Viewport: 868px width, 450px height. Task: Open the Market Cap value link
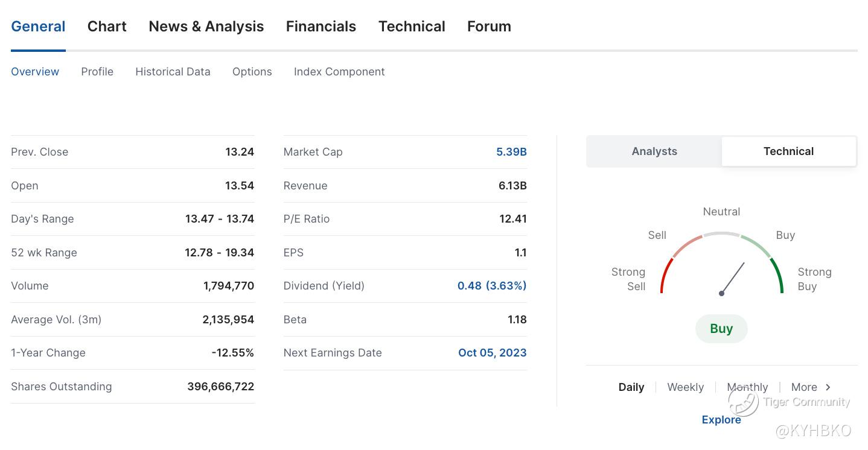click(x=511, y=152)
